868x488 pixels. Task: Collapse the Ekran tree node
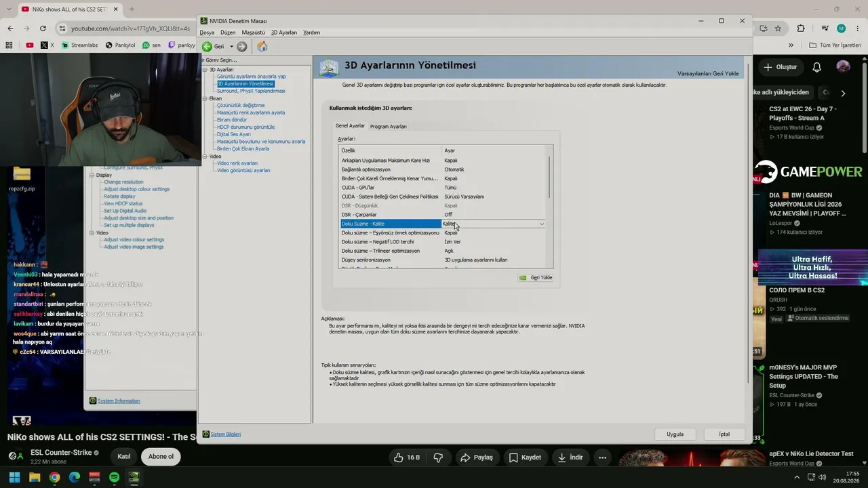click(x=205, y=99)
